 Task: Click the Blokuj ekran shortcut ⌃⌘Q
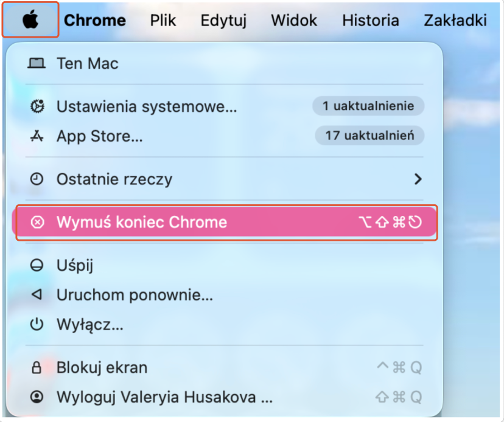point(399,367)
